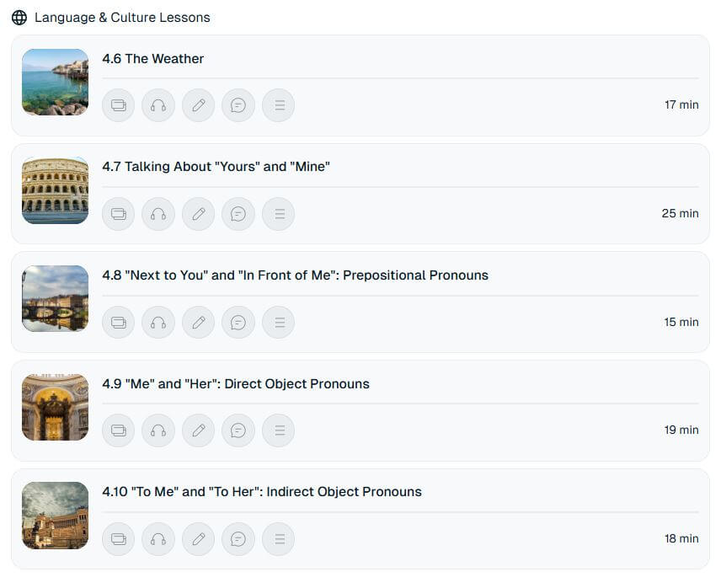Play headphones audio for 4.6 The Weather
Image resolution: width=726 pixels, height=588 pixels.
[158, 105]
